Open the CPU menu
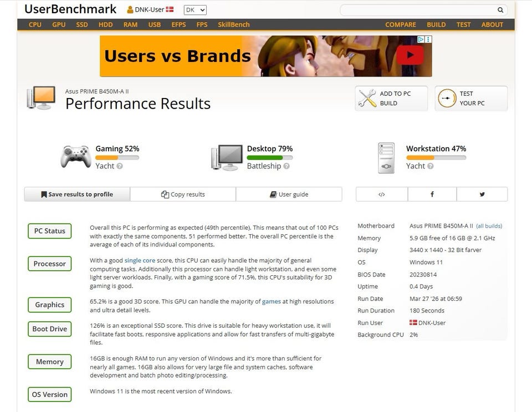The height and width of the screenshot is (412, 532). pyautogui.click(x=35, y=24)
